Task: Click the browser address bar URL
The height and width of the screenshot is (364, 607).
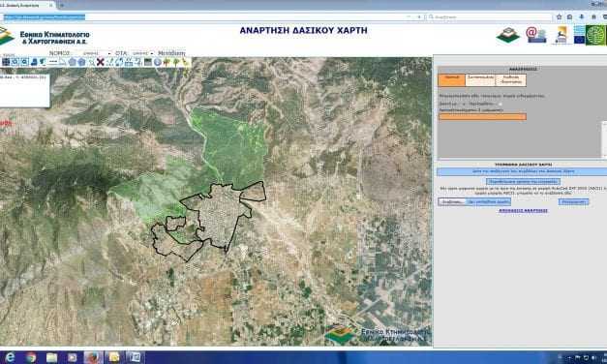Action: click(45, 17)
